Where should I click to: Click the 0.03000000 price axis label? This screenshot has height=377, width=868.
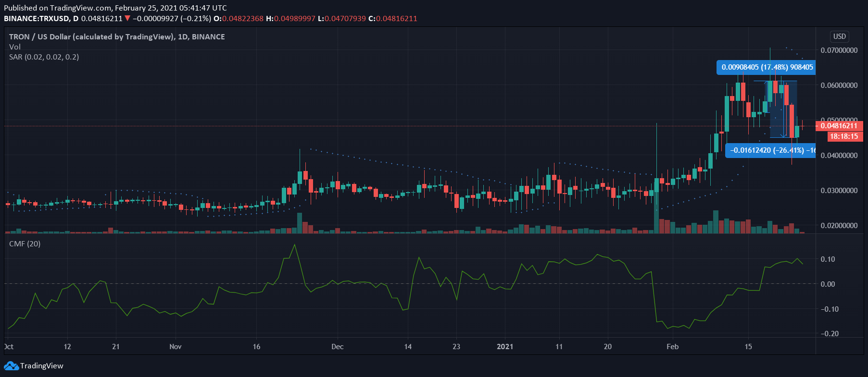839,191
